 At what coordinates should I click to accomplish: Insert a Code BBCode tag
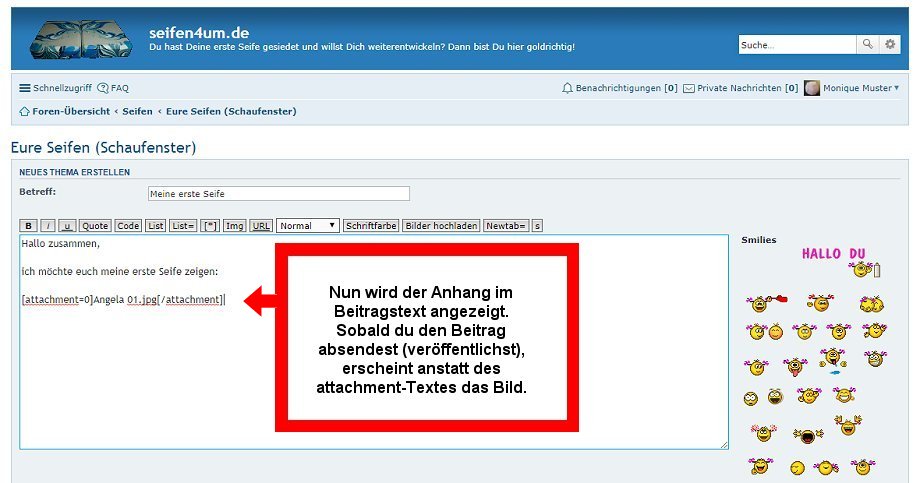128,226
